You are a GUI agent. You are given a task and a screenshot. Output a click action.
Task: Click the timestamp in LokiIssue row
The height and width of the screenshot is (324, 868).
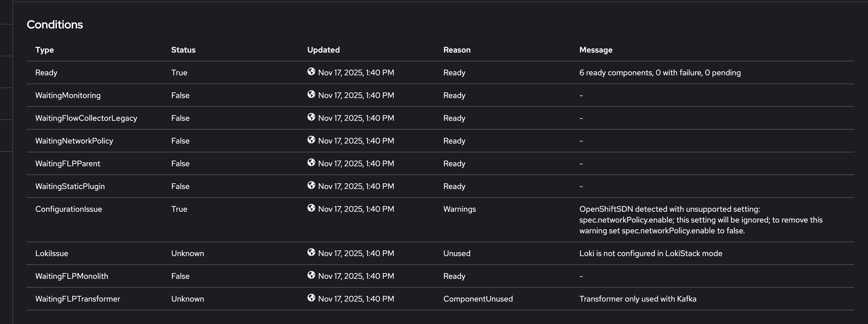tap(356, 253)
